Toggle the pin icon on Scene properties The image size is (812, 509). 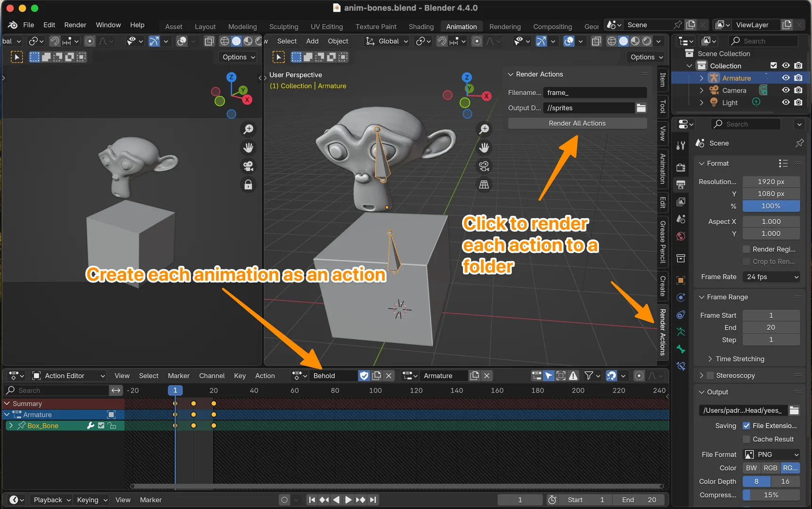tap(799, 143)
